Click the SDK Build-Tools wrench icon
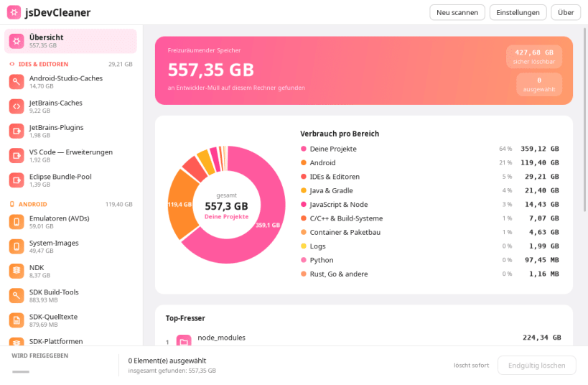Screen dimensions: 588x385 (x=17, y=296)
